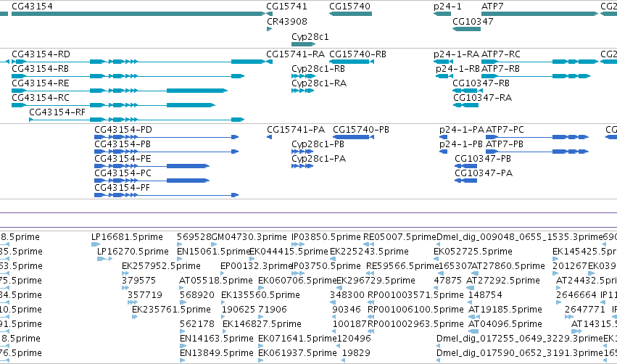Select EN14163.5prime feature
617x364 pixels.
point(182,346)
